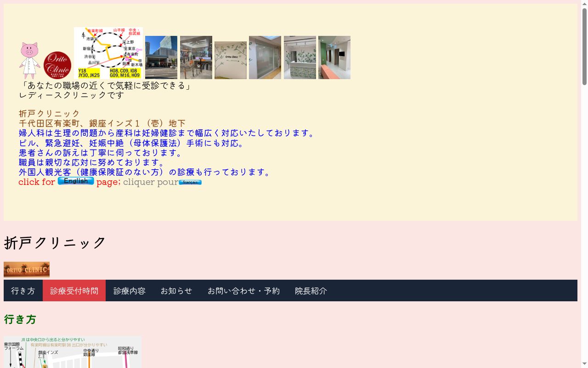588x368 pixels.
Task: Click the line starting 患者さんの訴え
Action: (x=102, y=153)
